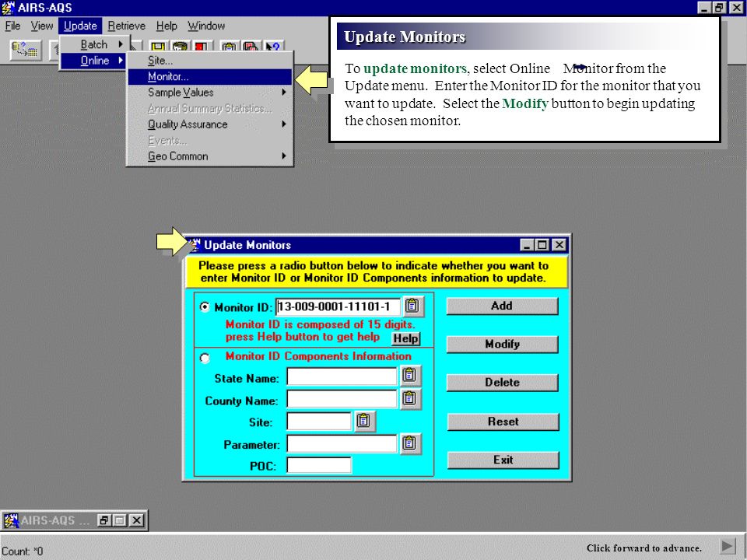This screenshot has height=560, width=747.
Task: Open the Update menu
Action: [80, 26]
